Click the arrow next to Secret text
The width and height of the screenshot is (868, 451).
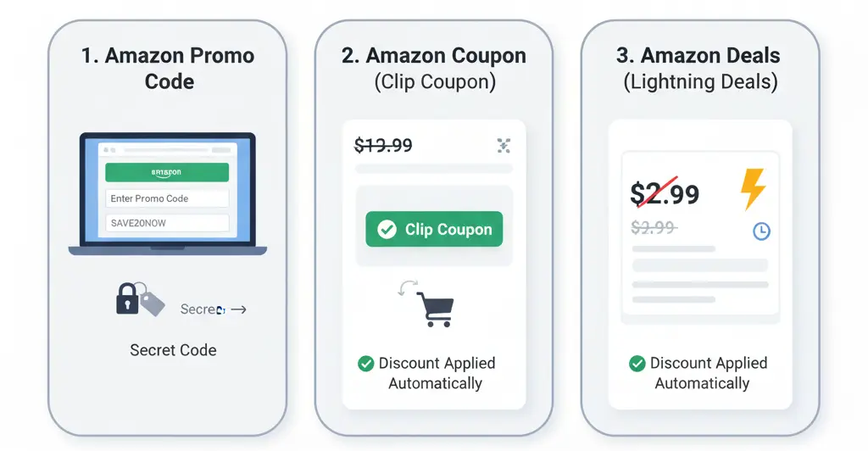[x=239, y=310]
